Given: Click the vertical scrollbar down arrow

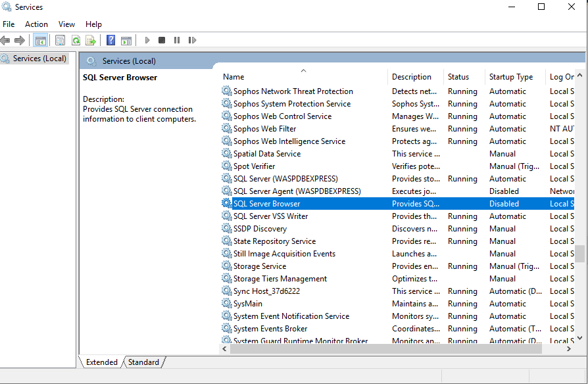Looking at the screenshot, I should [579, 338].
